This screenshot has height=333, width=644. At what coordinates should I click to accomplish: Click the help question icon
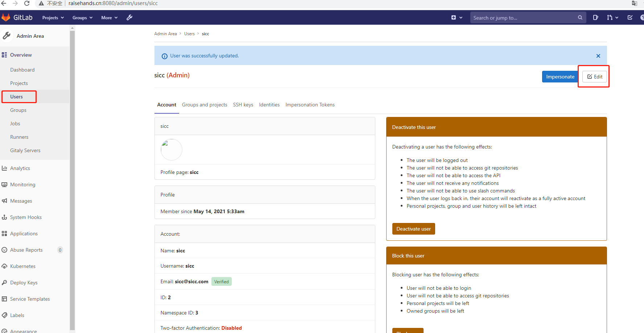642,17
